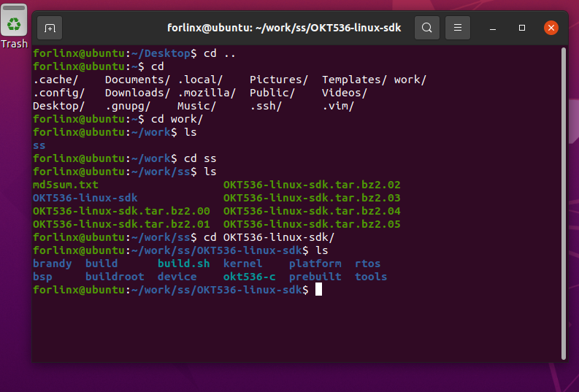The width and height of the screenshot is (579, 392).
Task: Click the Documents/ completion entry
Action: [x=137, y=80]
